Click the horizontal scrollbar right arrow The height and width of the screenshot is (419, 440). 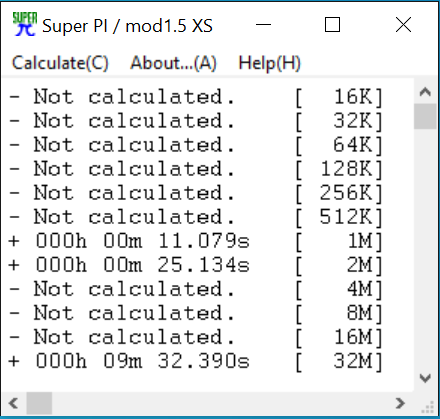click(x=401, y=403)
